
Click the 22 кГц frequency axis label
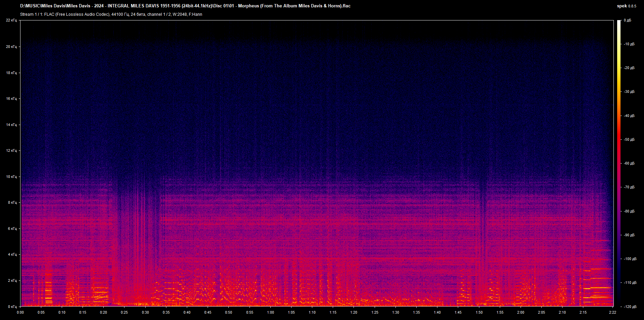[11, 20]
